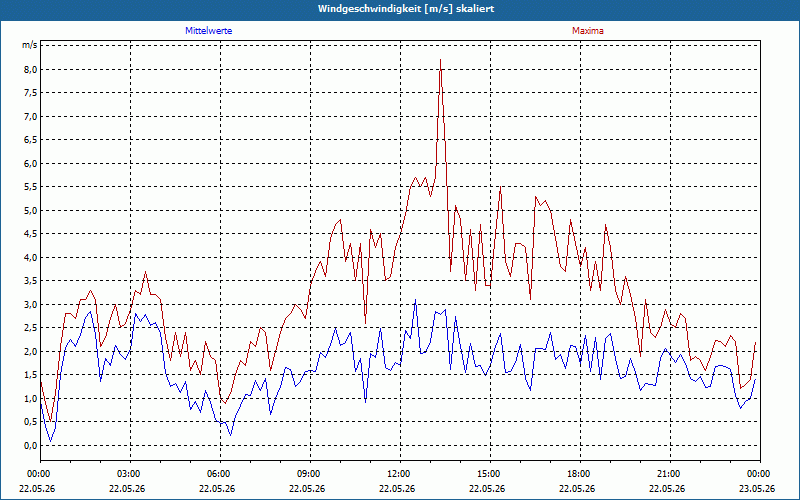The height and width of the screenshot is (500, 800).
Task: Click the '0,0' y-axis value
Action: [x=31, y=445]
